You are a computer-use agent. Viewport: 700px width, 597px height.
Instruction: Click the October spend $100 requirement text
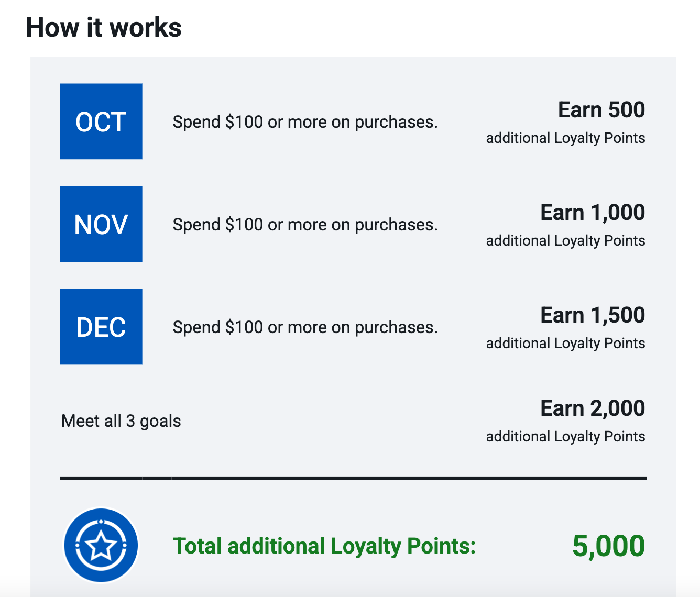pos(305,122)
